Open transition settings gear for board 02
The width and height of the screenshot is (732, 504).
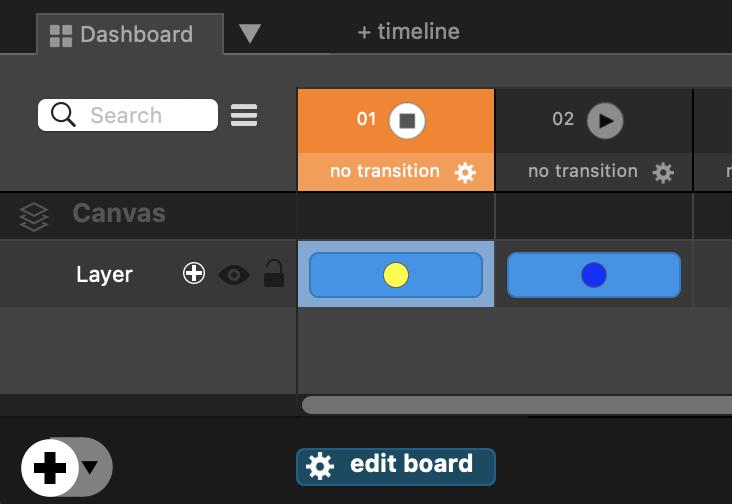[663, 172]
